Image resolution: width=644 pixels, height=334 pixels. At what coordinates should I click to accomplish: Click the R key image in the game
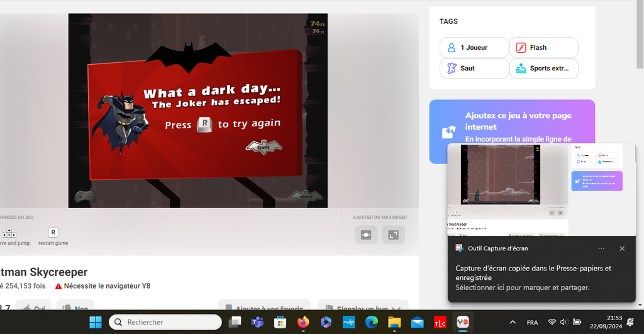coord(204,124)
